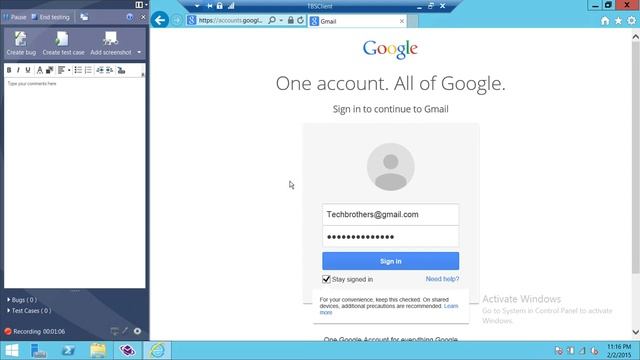This screenshot has width=640, height=360.
Task: Click the pencil icon at panel bottom
Action: (x=125, y=331)
